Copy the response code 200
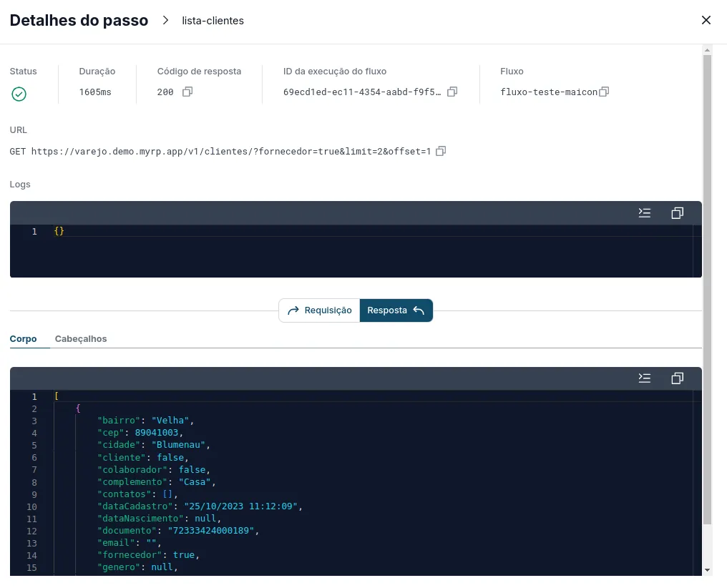Screen dimensions: 727x588 (x=187, y=92)
